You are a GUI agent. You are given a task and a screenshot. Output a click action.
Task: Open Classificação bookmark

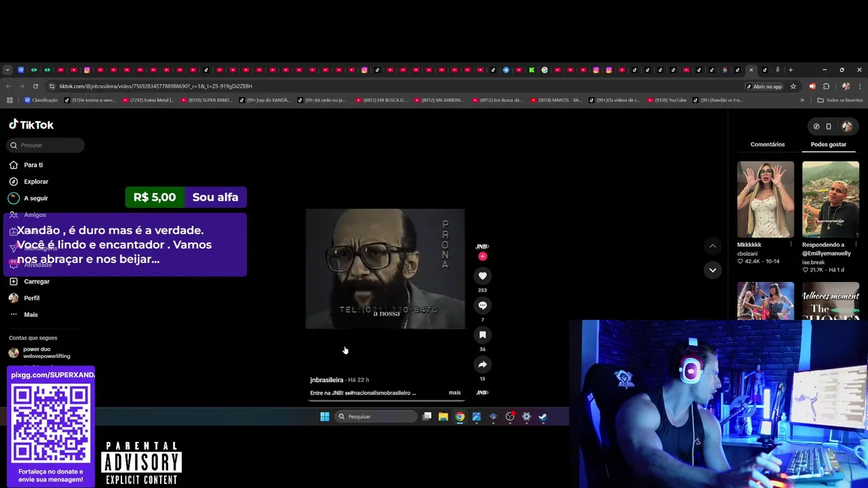(41, 100)
